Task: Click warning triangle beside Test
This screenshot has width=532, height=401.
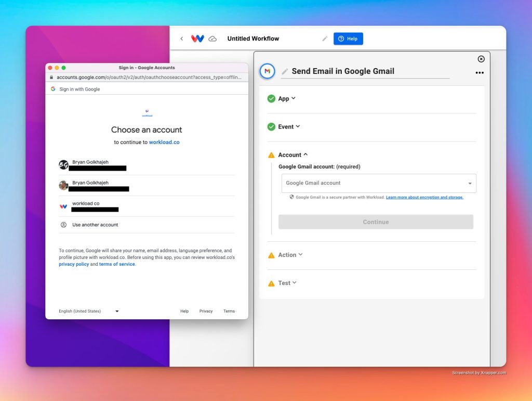Action: (x=271, y=283)
